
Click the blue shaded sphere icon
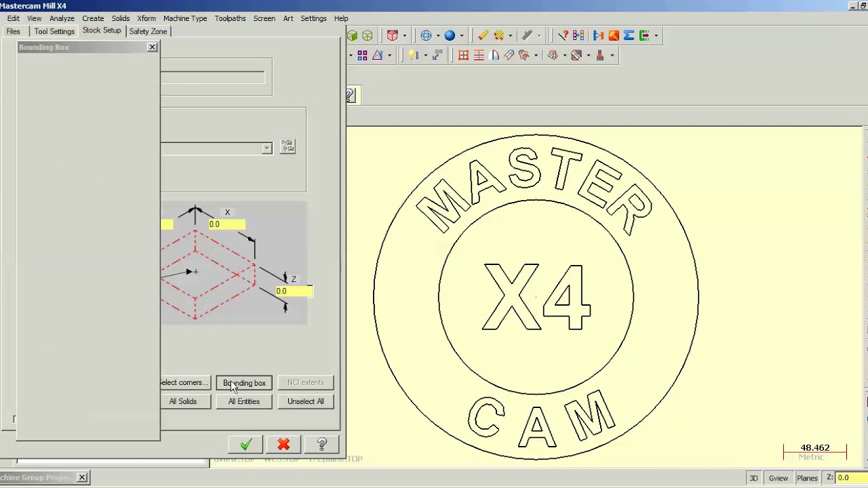(450, 35)
